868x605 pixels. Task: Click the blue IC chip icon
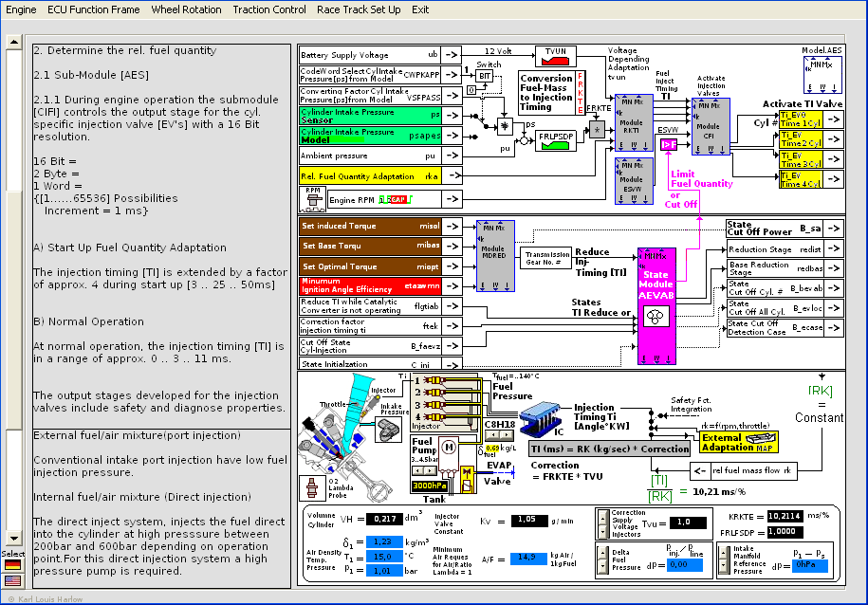pyautogui.click(x=542, y=419)
